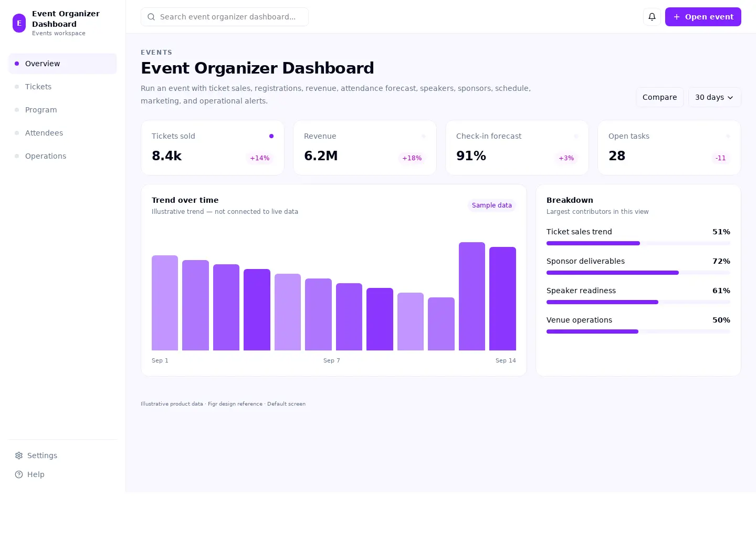The width and height of the screenshot is (756, 538).
Task: Click the Tickets sold status dot
Action: pos(271,136)
